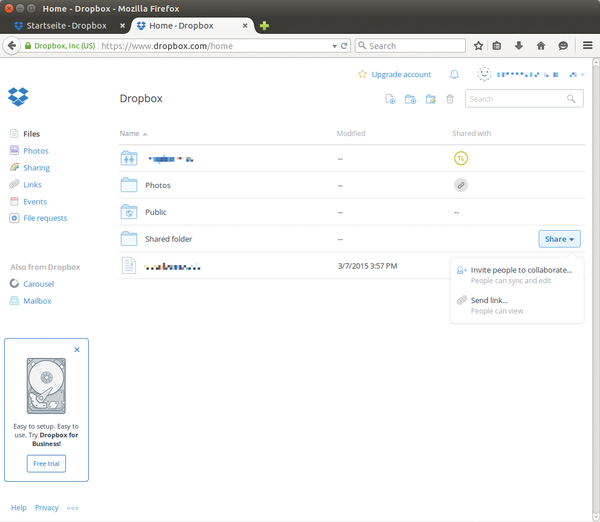The width and height of the screenshot is (600, 522).
Task: Click the hard drive promo image
Action: click(46, 386)
